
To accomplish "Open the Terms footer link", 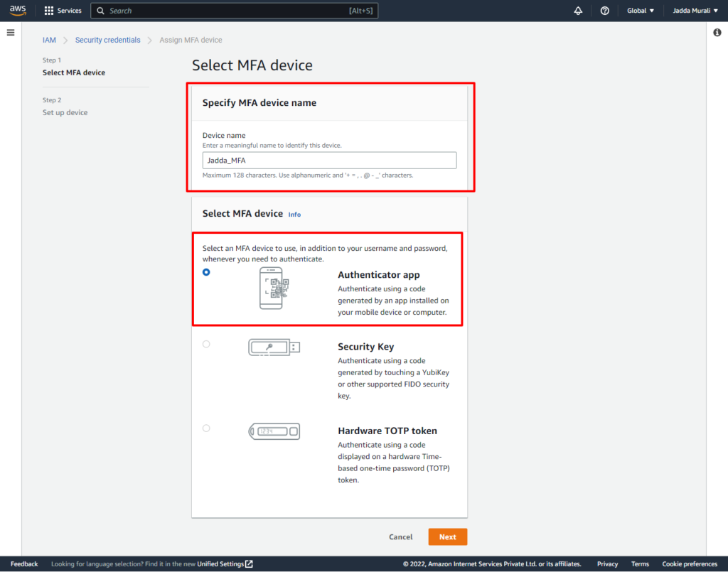I will point(640,564).
